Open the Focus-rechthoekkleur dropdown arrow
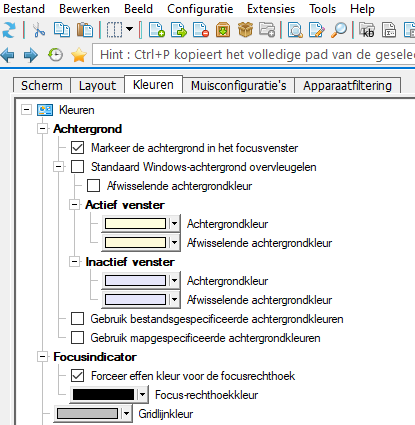Image resolution: width=415 pixels, height=425 pixels. pyautogui.click(x=142, y=395)
